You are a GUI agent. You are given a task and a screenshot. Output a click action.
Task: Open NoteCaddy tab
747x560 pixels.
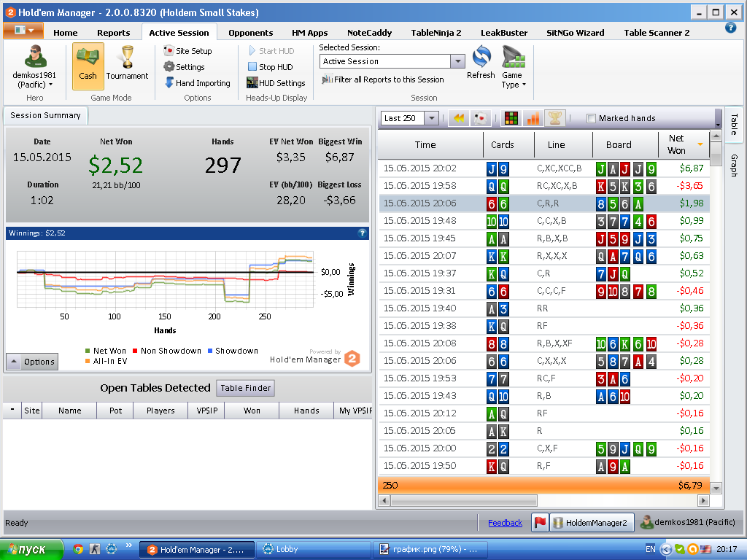[x=369, y=32]
